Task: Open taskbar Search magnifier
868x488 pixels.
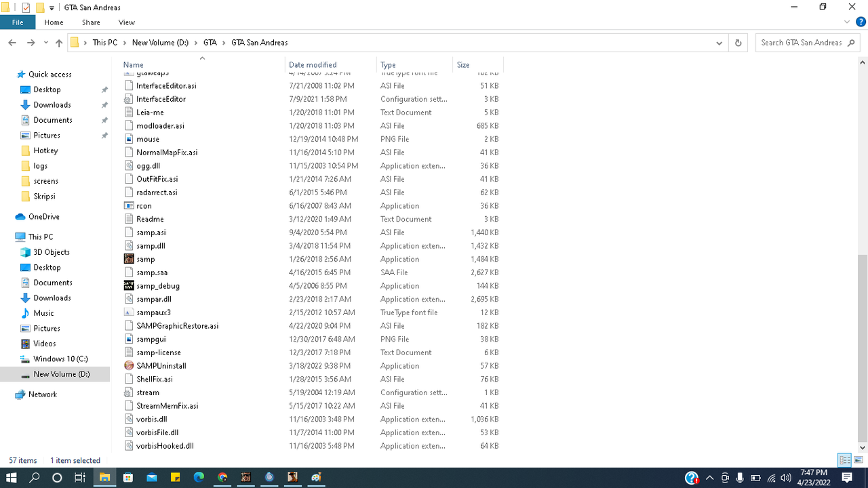Action: coord(35,478)
